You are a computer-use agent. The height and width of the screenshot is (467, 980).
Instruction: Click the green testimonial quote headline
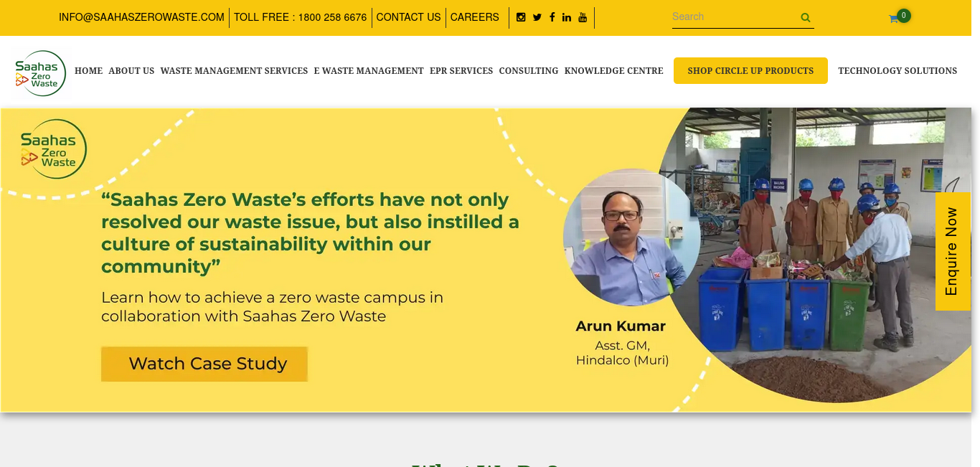310,233
